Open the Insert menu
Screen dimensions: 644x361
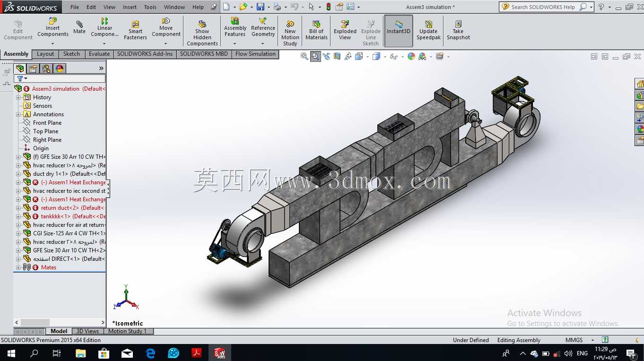[130, 7]
